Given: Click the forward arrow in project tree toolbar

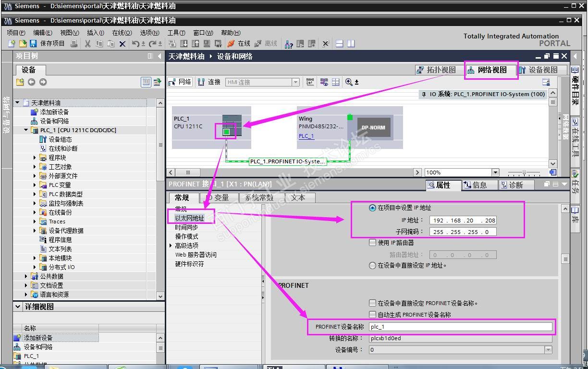Looking at the screenshot, I should (x=43, y=82).
